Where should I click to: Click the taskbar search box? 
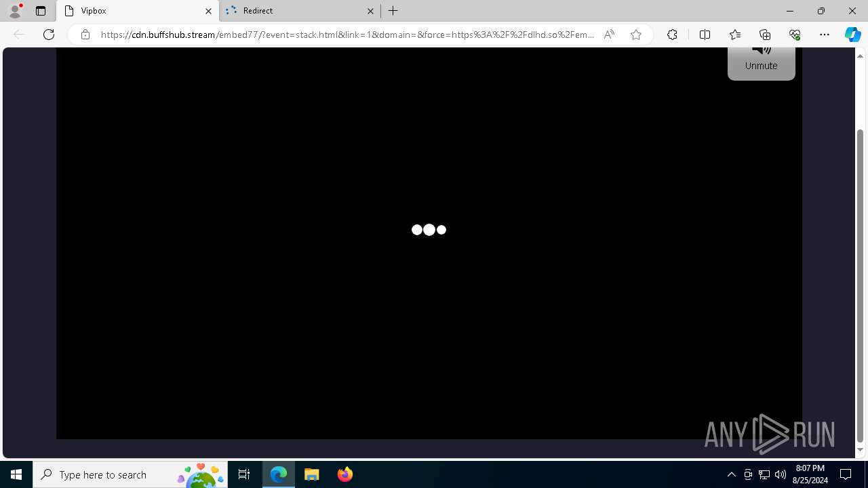(x=130, y=474)
